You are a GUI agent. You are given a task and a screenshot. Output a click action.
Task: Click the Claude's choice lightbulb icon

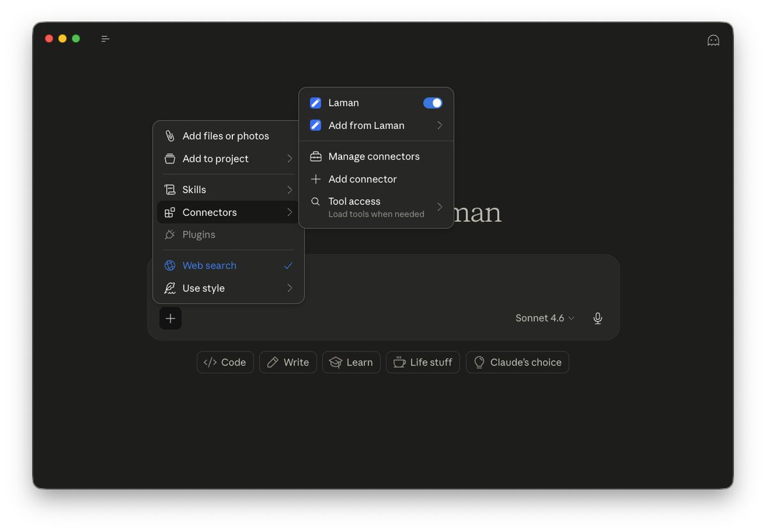tap(479, 362)
